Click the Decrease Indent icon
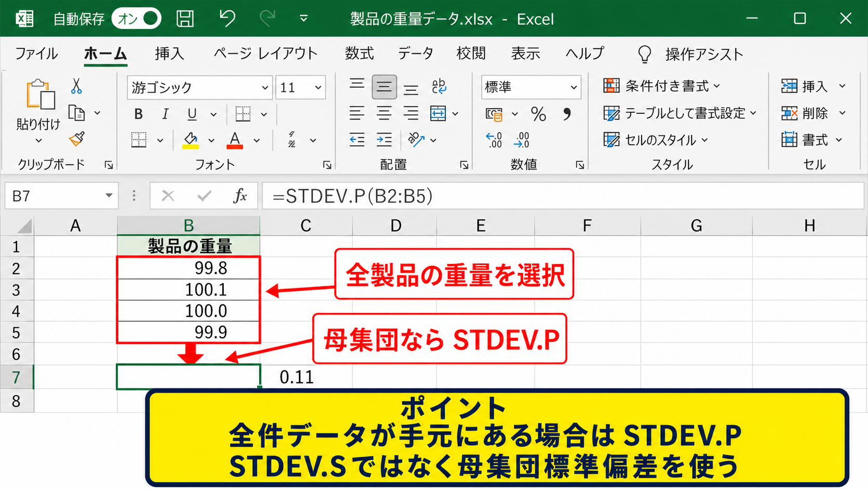Image resolution: width=868 pixels, height=489 pixels. (x=357, y=140)
